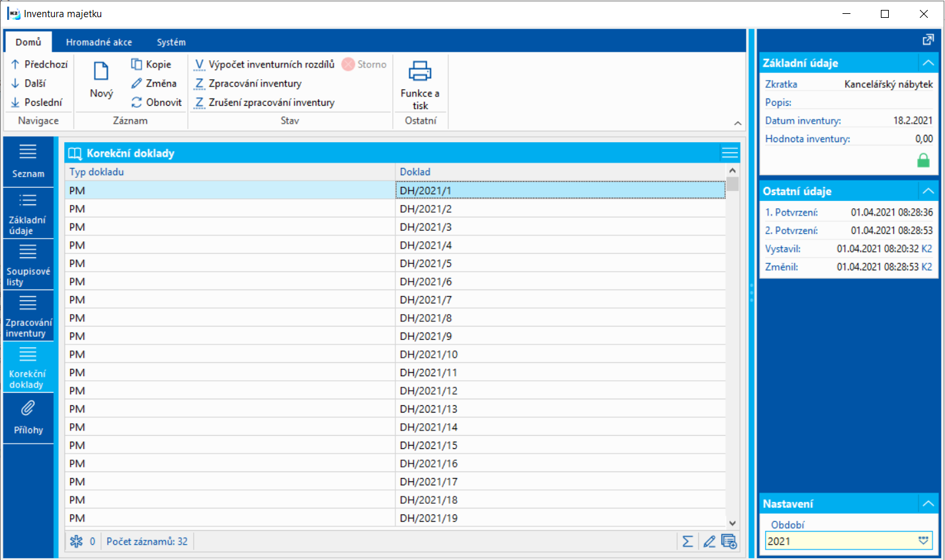Click the Datum inventury label
Viewport: 945px width, 560px height.
pos(803,120)
